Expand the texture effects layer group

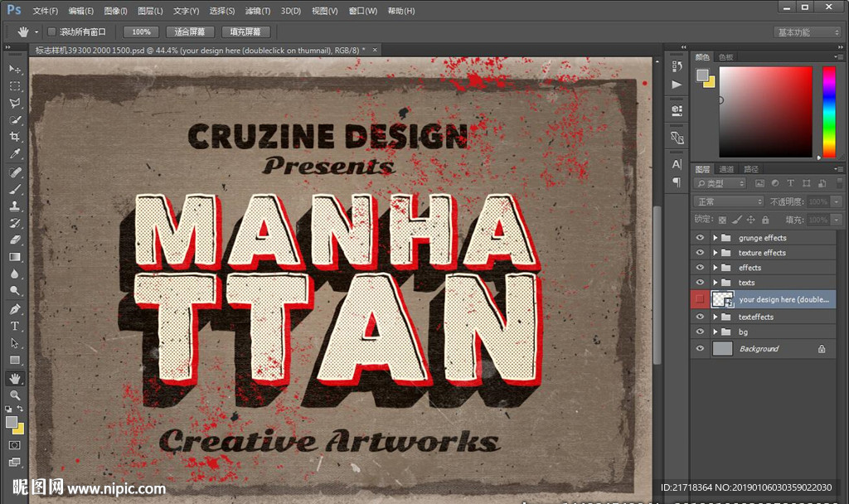(x=715, y=253)
